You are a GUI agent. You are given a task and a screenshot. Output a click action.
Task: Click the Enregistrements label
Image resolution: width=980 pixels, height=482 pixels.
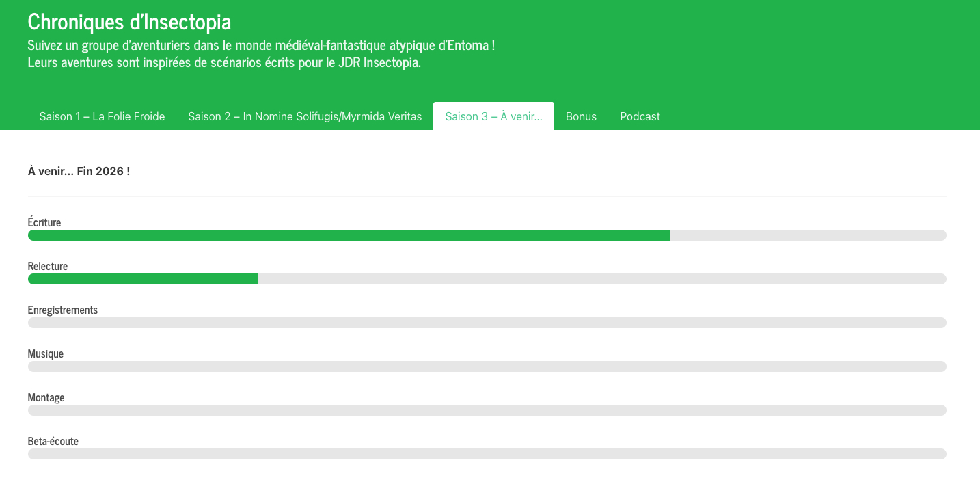(63, 310)
